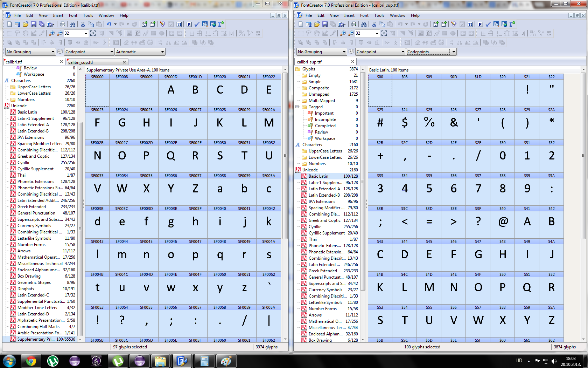
Task: Open Codepoint sort dropdown in calibri_sup.ttf window
Action: coord(380,52)
